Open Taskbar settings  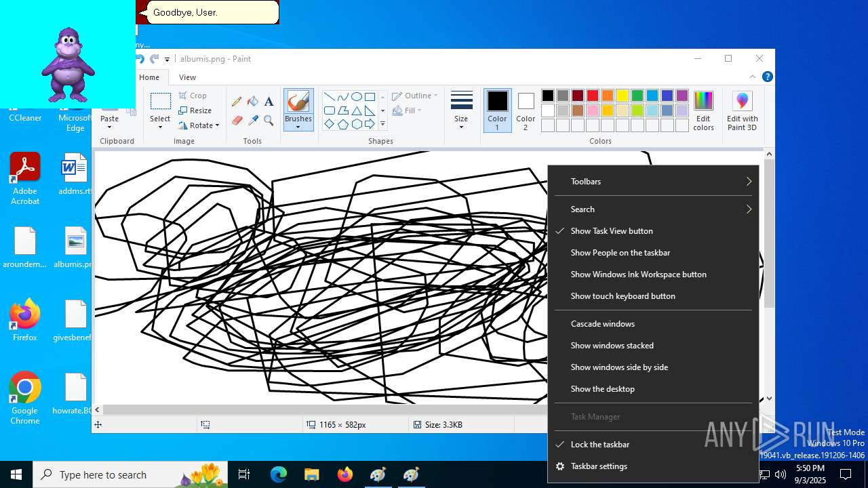(x=653, y=466)
